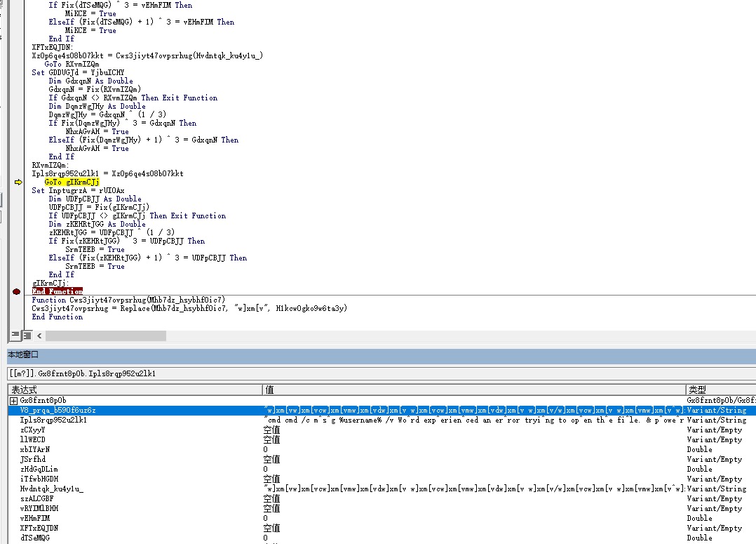Click the RXvmIZQm: label line
Screen dimensions: 756x544
tap(50, 165)
